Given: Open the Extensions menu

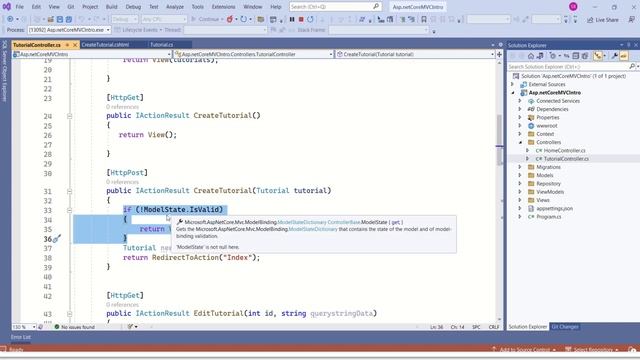Looking at the screenshot, I should (223, 7).
